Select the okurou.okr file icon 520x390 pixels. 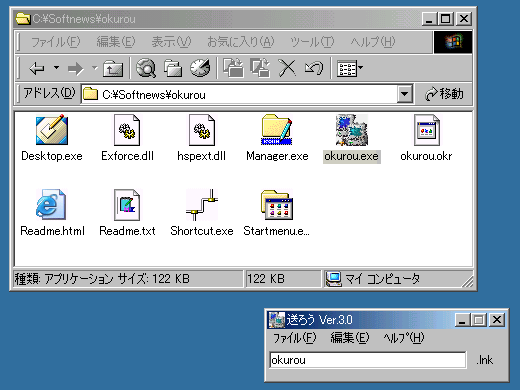coord(427,130)
